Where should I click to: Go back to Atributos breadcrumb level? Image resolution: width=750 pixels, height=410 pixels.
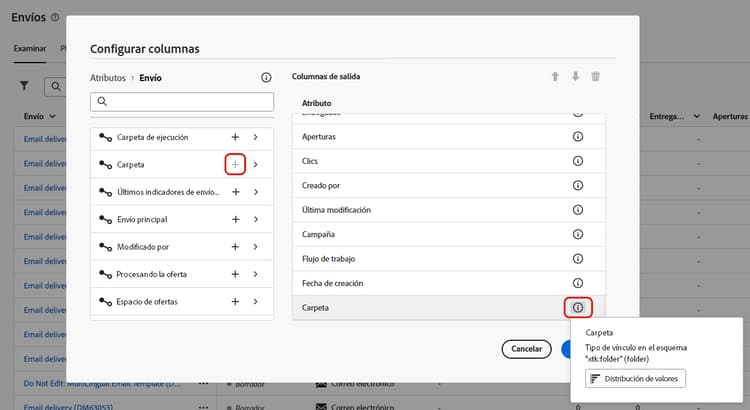pyautogui.click(x=108, y=77)
